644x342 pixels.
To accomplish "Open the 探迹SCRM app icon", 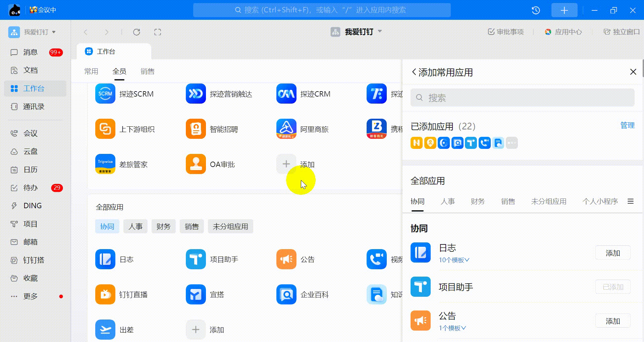I will [105, 94].
